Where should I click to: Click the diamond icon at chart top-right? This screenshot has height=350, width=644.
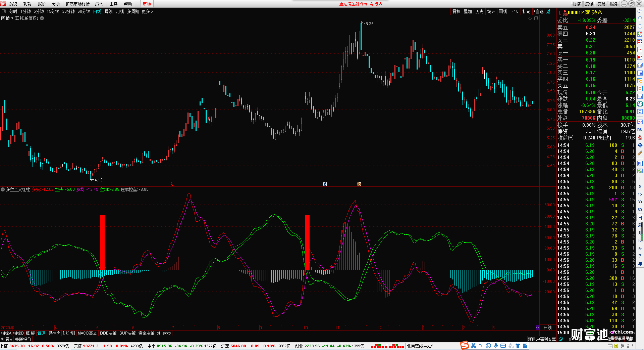(x=530, y=18)
